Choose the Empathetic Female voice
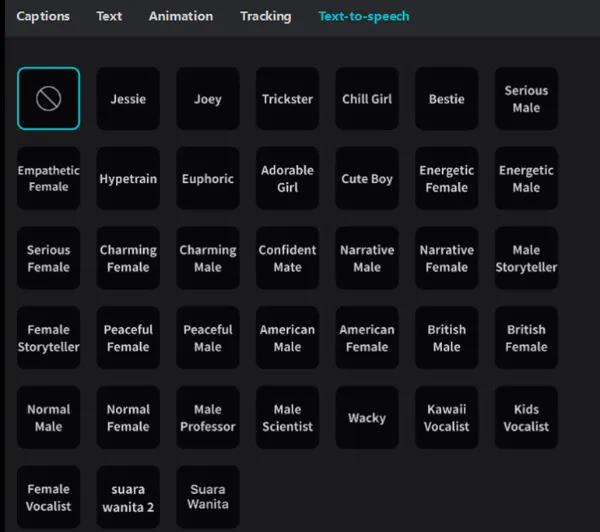600x532 pixels. [x=49, y=178]
